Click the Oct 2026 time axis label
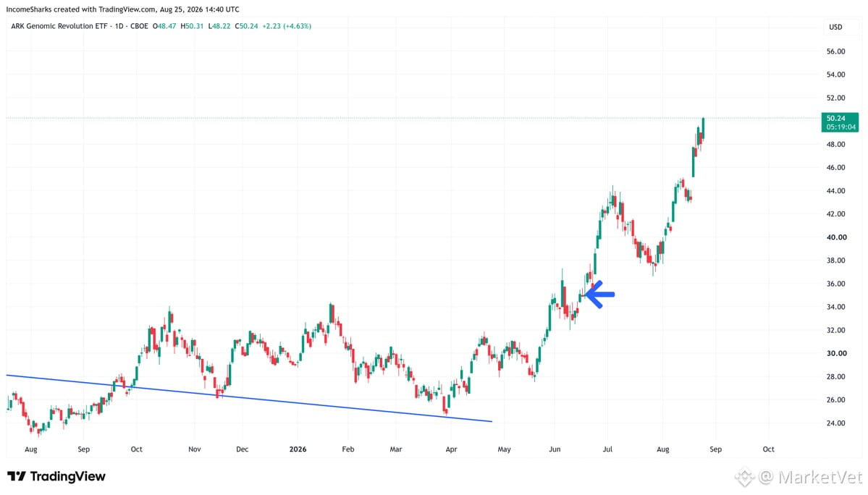868x495 pixels. pos(768,449)
